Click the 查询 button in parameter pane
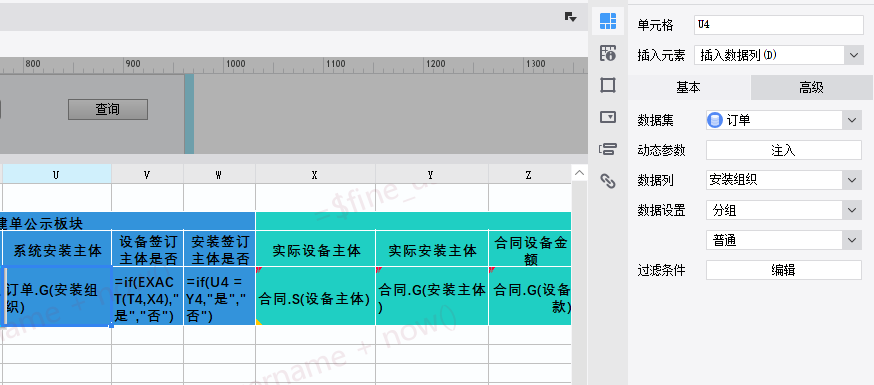874x385 pixels. click(108, 109)
